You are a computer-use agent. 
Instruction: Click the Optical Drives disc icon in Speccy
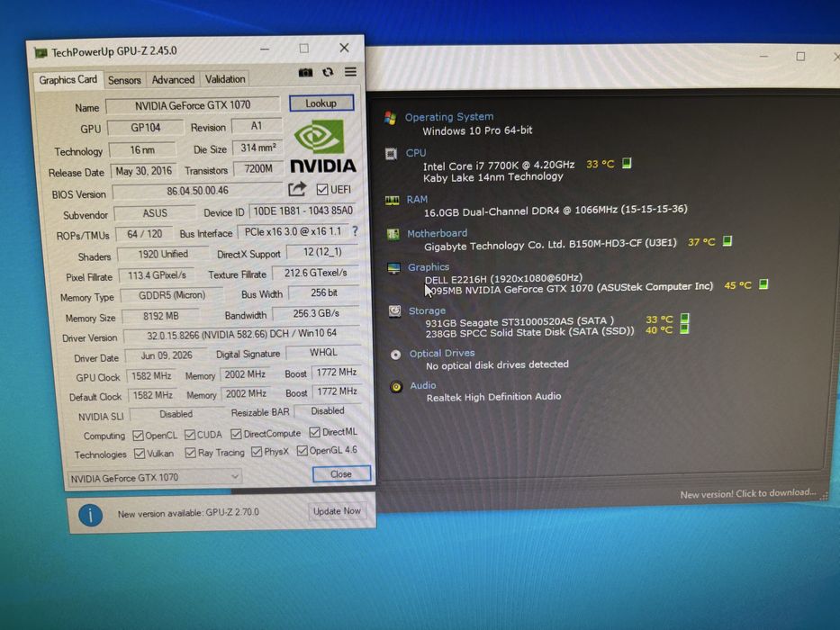tap(395, 355)
